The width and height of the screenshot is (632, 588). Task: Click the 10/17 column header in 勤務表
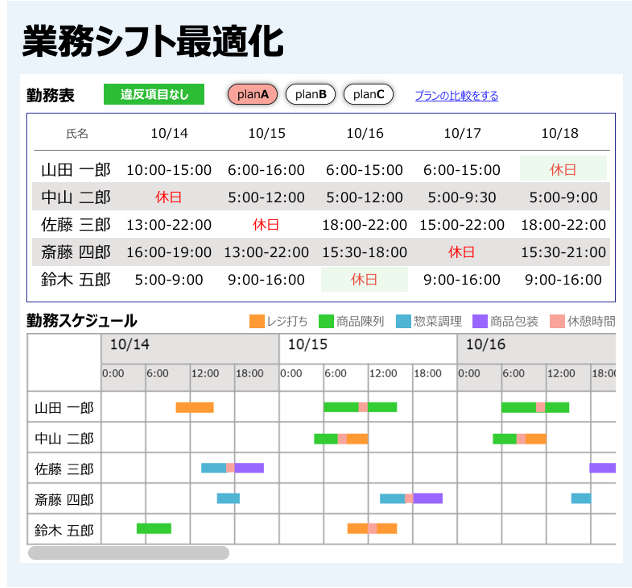(x=462, y=133)
